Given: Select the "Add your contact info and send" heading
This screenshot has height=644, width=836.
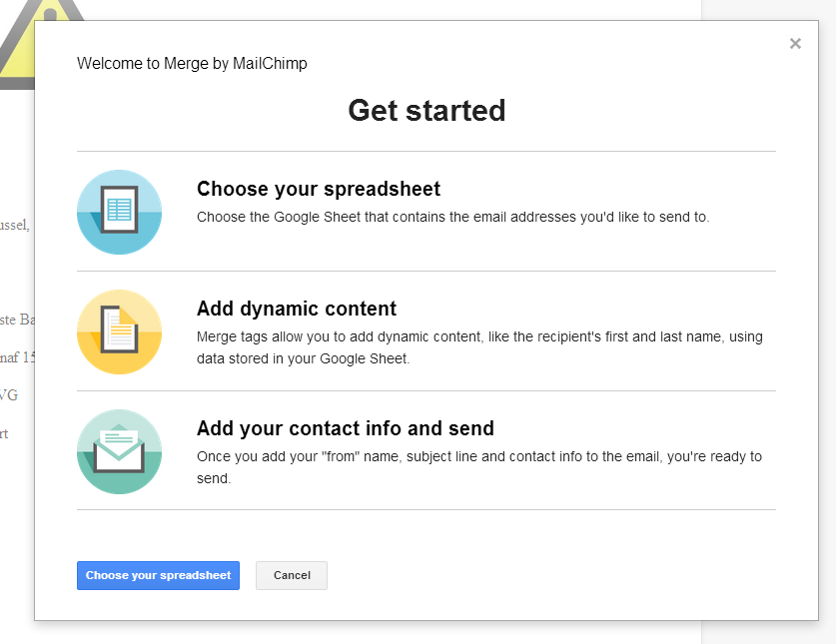Looking at the screenshot, I should tap(346, 428).
